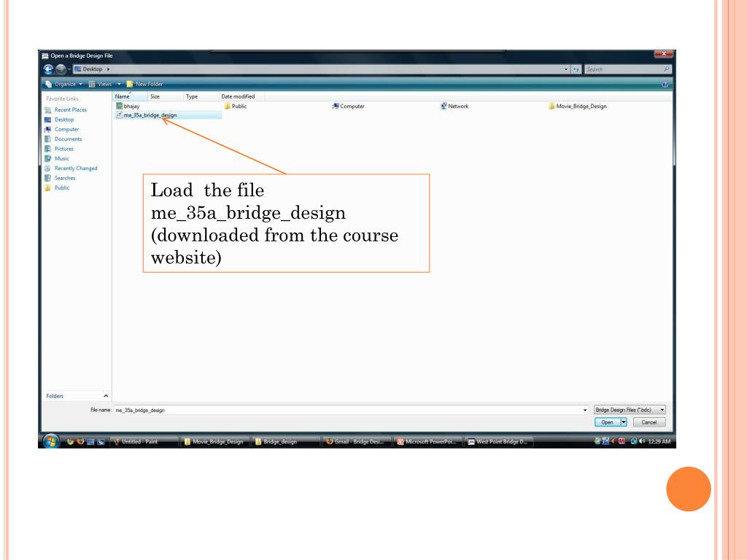
Task: Click the Cancel button
Action: tap(649, 422)
